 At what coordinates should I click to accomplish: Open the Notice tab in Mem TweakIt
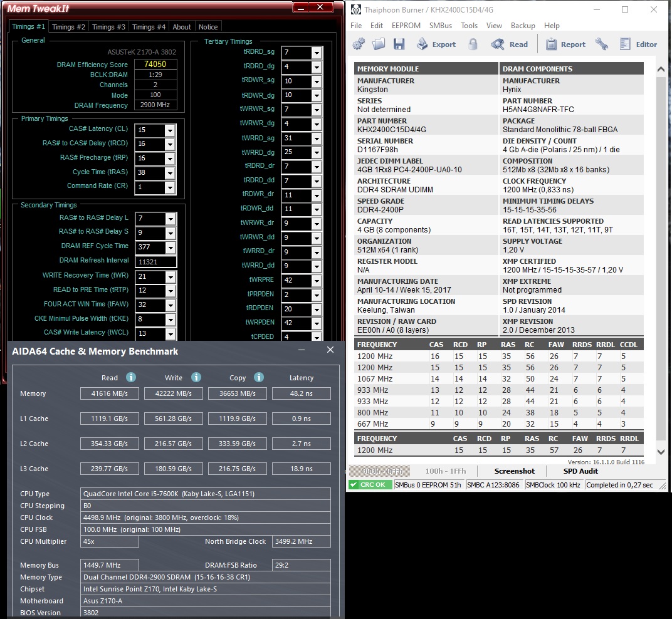point(208,27)
